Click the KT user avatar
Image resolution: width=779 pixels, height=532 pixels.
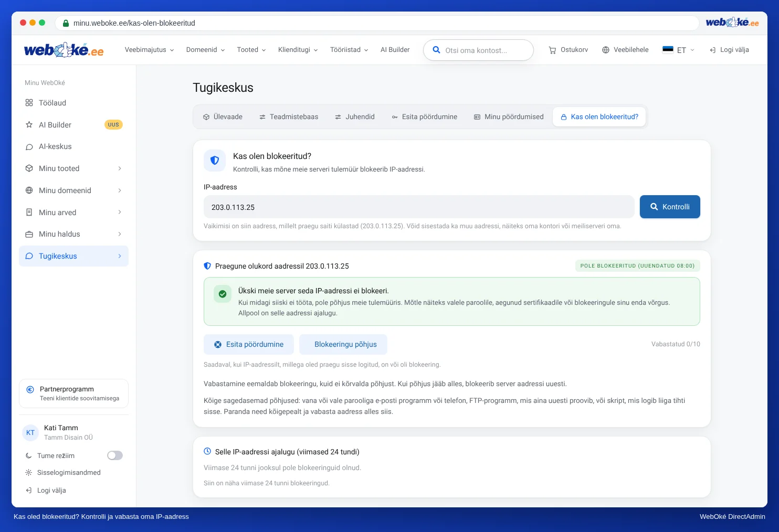(30, 433)
